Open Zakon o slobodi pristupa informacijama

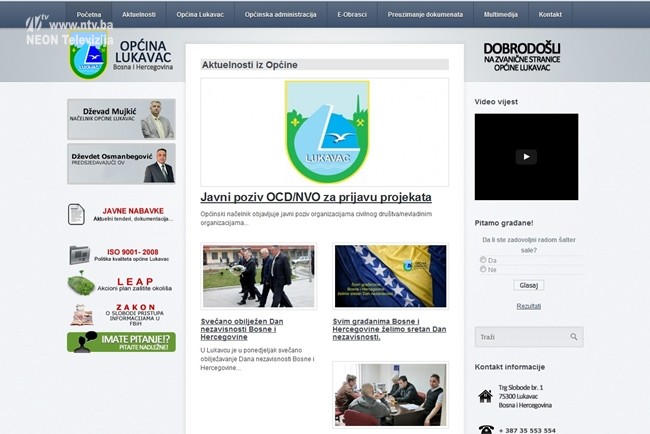click(121, 315)
